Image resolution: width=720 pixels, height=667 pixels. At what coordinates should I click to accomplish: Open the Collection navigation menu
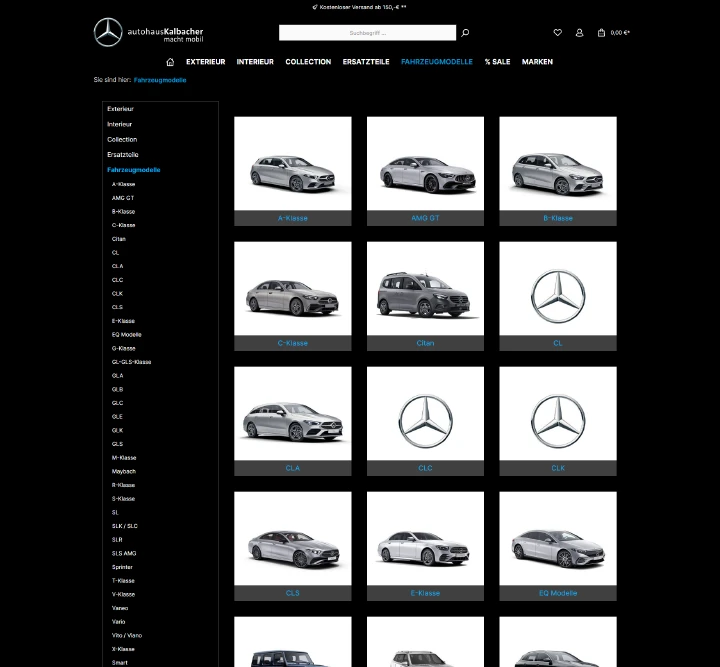click(x=308, y=62)
